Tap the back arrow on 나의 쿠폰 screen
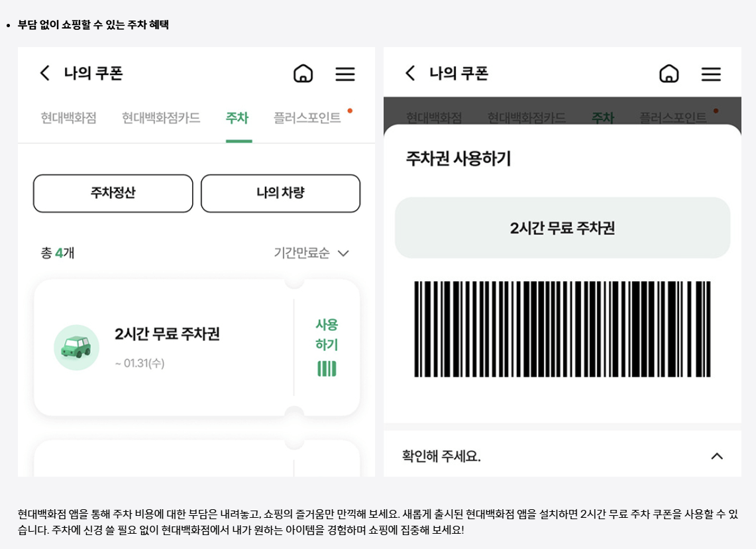The width and height of the screenshot is (756, 549). [x=44, y=74]
